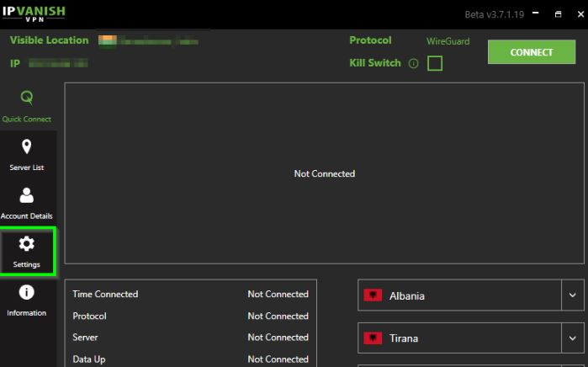Click the Protocol row in connection stats
Screen dimensions: 588x367
tap(190, 316)
